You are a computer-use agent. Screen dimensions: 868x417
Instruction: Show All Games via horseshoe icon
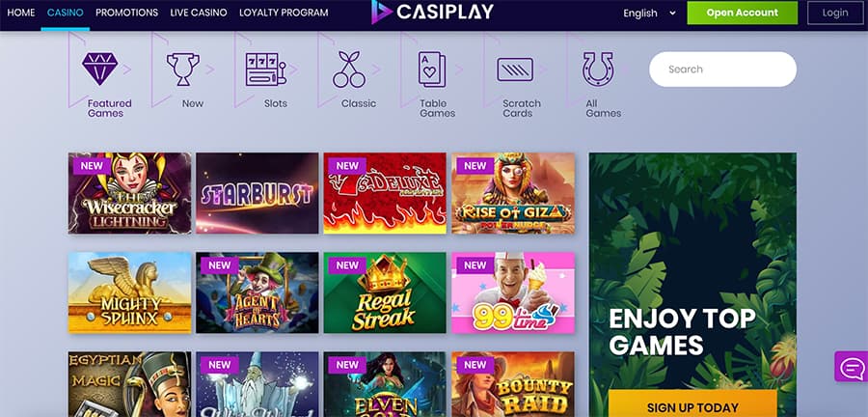point(598,69)
